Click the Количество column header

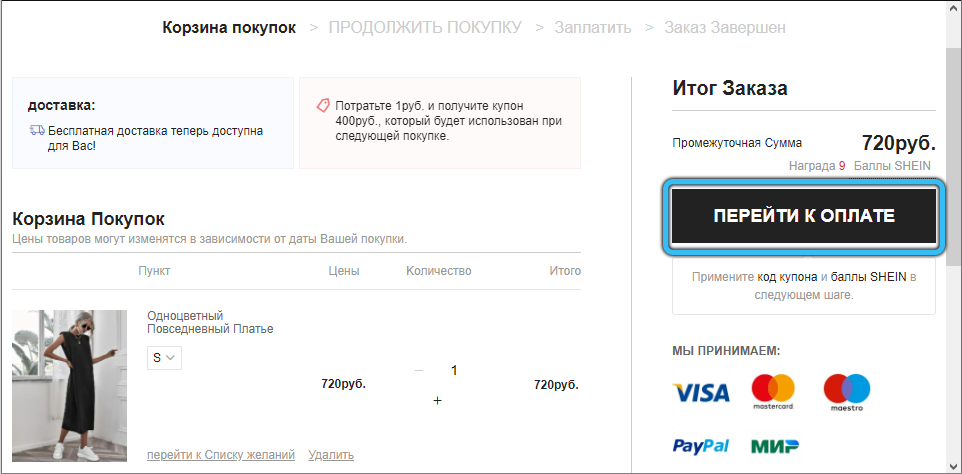(439, 271)
